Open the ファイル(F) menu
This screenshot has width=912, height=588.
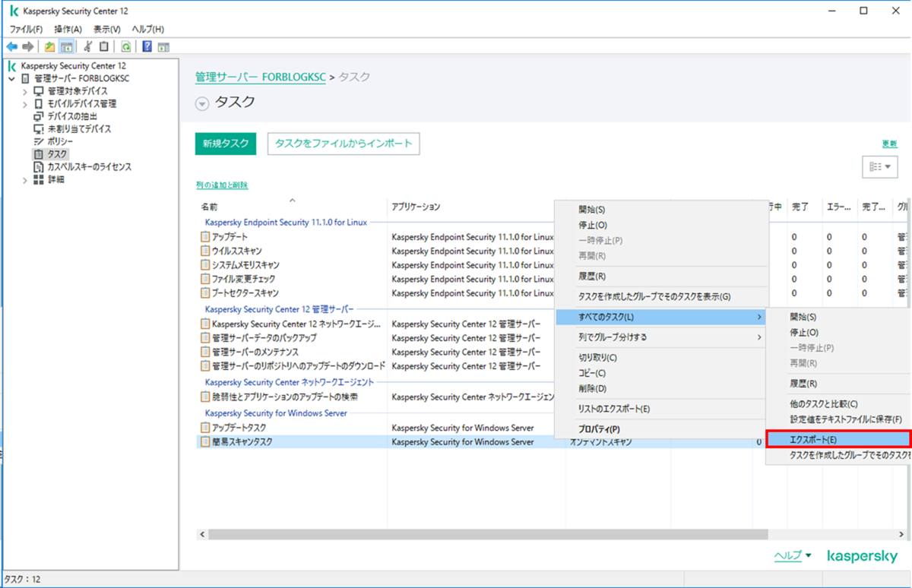26,29
